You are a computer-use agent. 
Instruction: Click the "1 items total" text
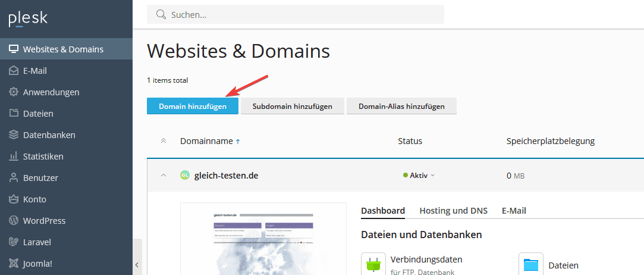coord(168,80)
